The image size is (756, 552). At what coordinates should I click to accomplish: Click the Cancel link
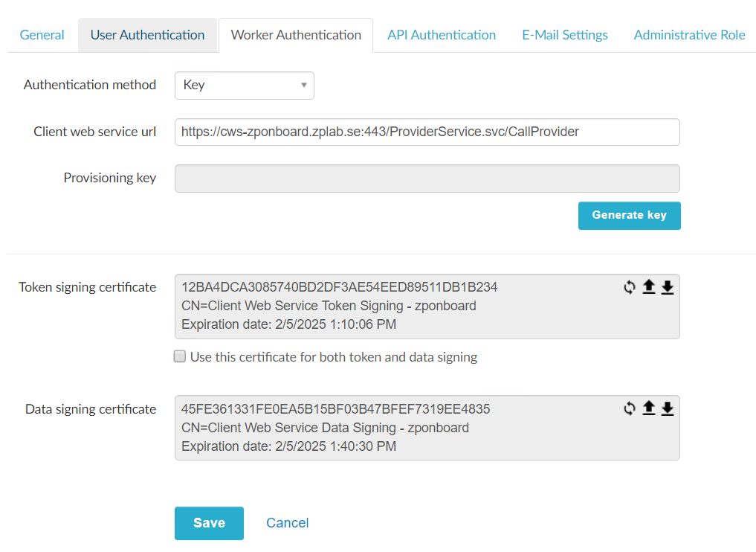click(288, 523)
